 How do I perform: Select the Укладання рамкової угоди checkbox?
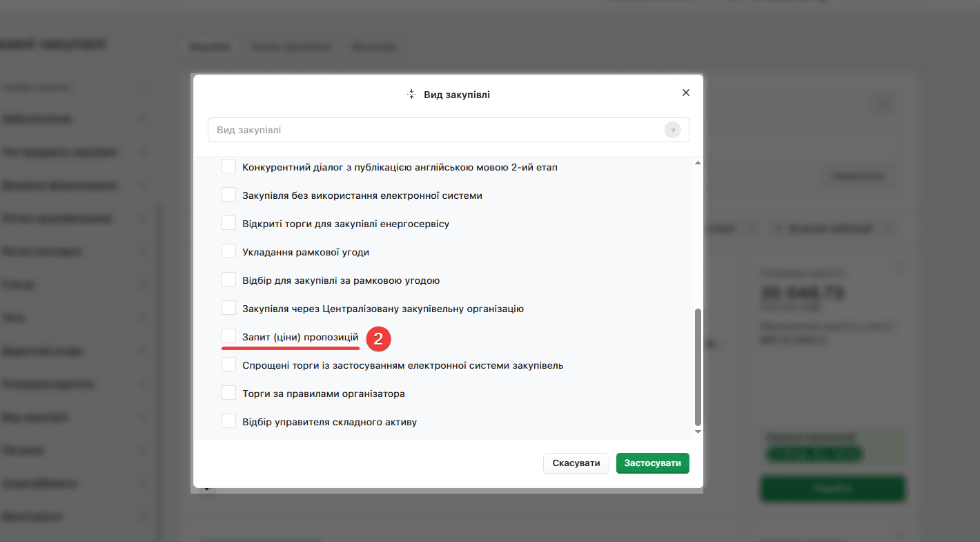point(228,251)
